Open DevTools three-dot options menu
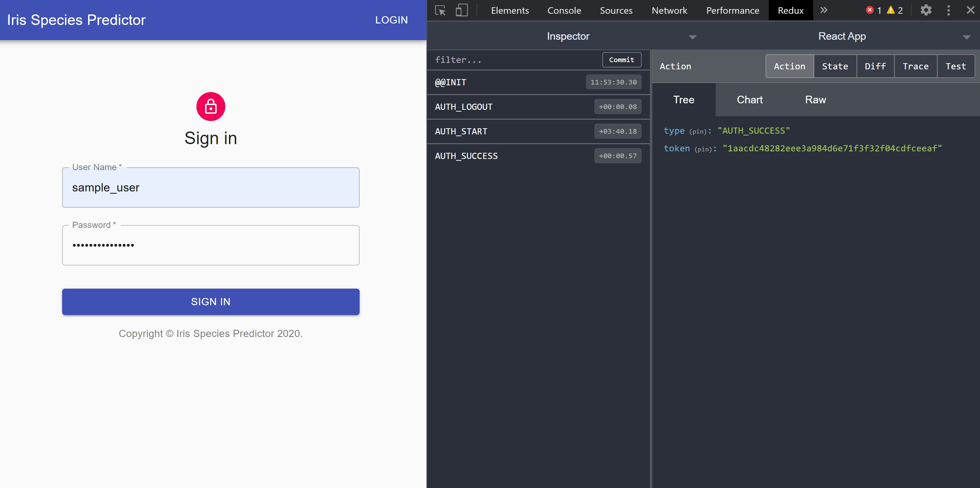980x488 pixels. 949,10
